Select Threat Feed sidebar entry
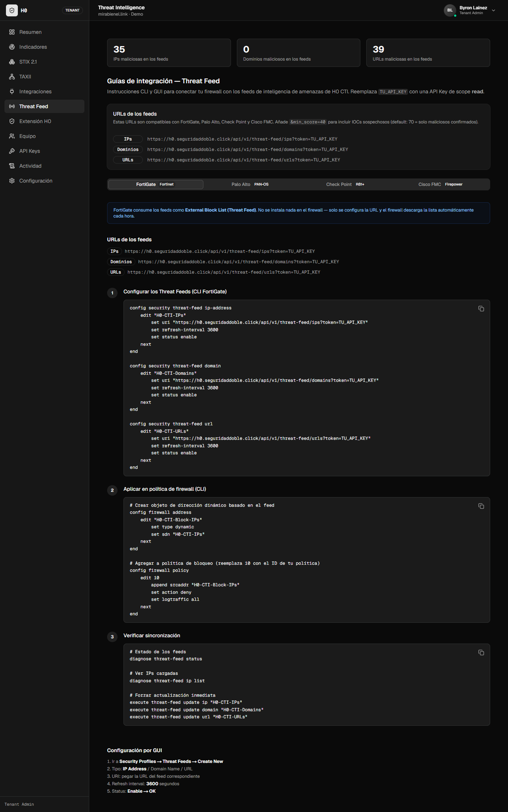 point(44,106)
